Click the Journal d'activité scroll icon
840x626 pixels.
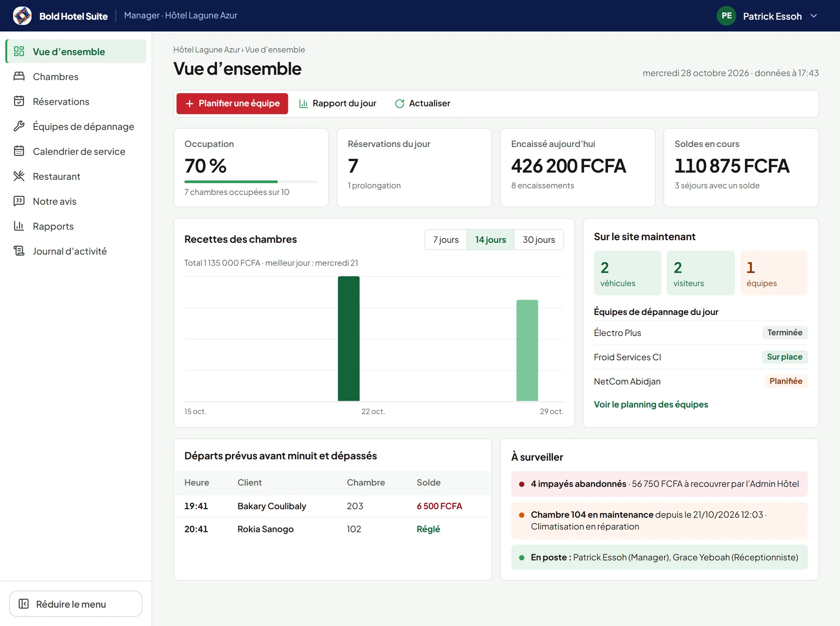coord(19,251)
